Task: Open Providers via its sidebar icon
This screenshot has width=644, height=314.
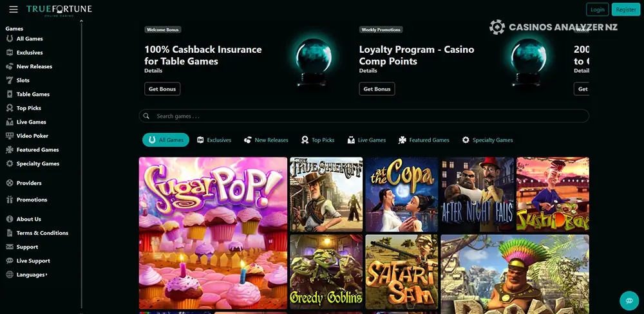Action: tap(10, 183)
